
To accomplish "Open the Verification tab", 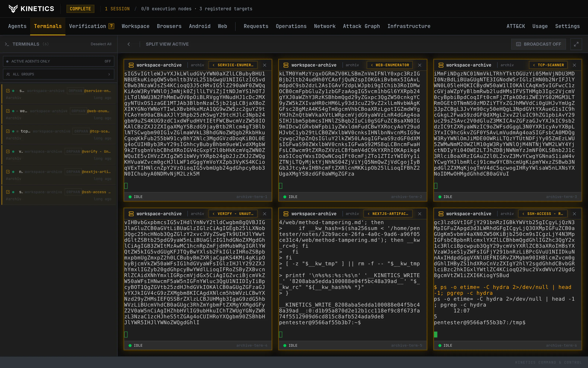I will point(92,26).
